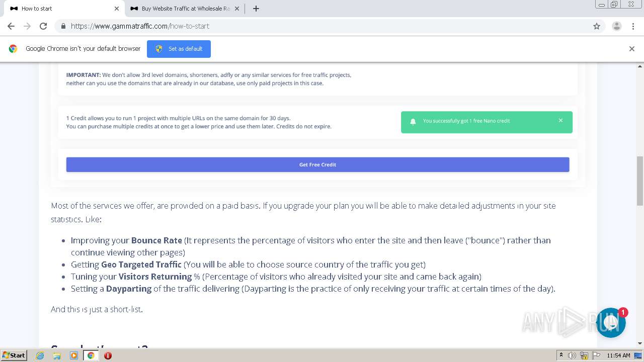Click the notification bell icon
The height and width of the screenshot is (362, 644).
[413, 122]
